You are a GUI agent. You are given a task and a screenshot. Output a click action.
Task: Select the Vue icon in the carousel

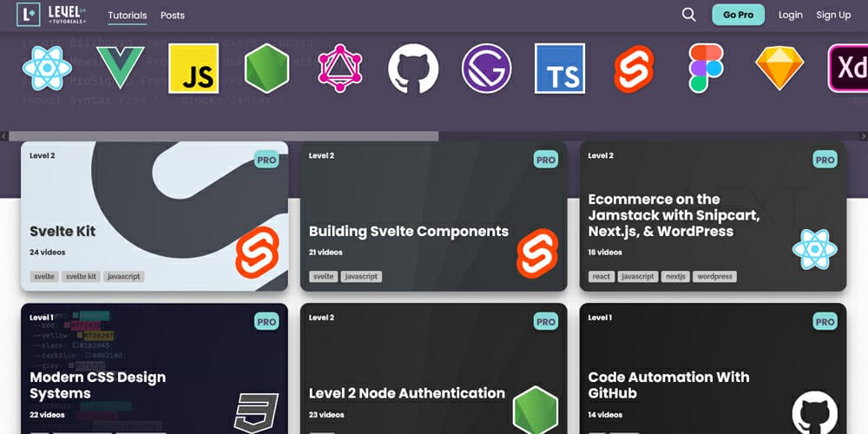120,67
